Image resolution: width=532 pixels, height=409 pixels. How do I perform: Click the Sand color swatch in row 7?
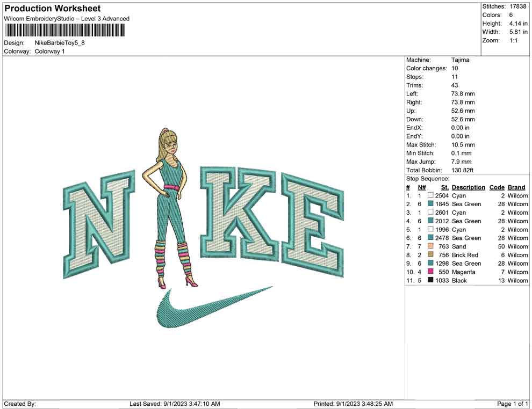pos(430,246)
